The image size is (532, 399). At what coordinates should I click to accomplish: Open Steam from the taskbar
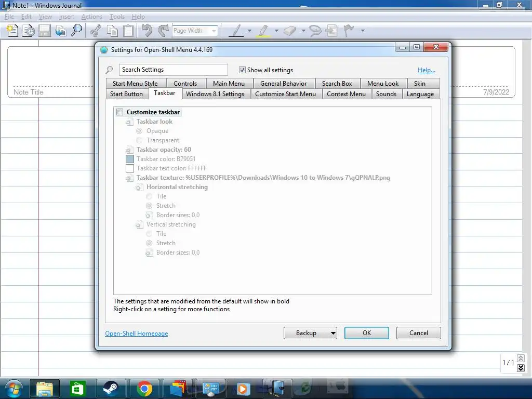point(111,389)
